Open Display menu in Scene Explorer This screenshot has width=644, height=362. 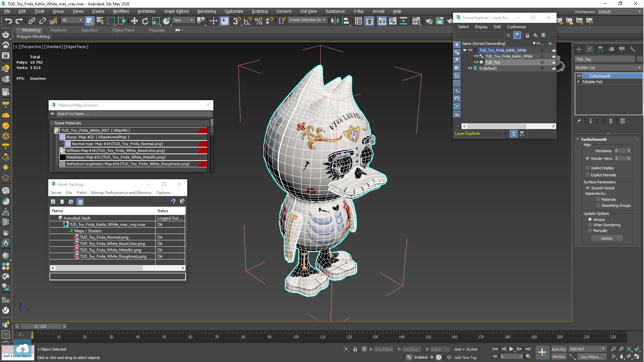(x=481, y=27)
